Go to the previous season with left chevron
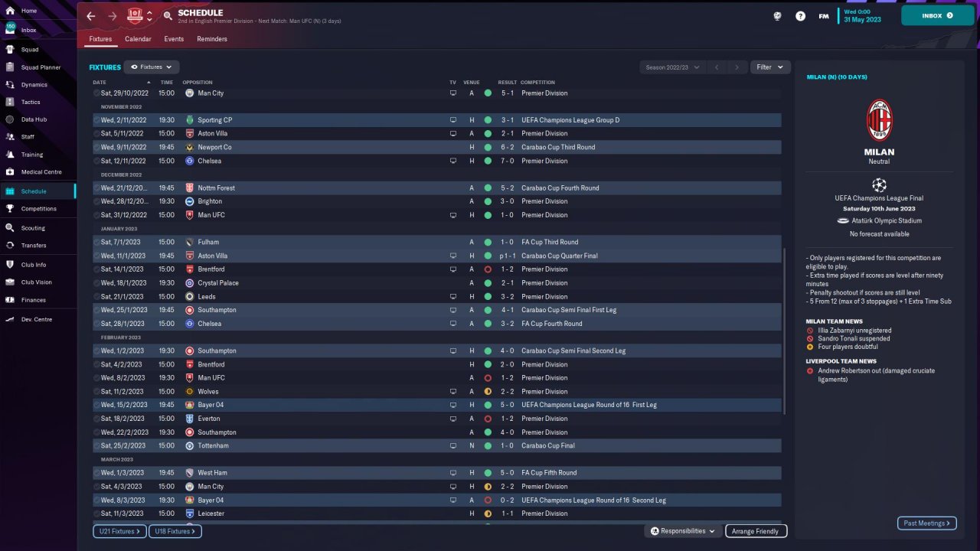 click(x=717, y=67)
